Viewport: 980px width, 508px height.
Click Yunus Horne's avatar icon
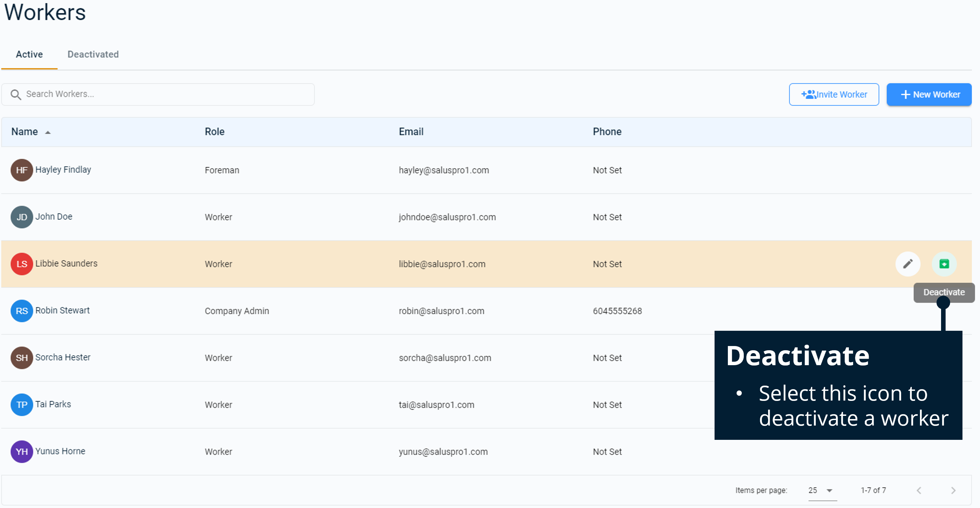(22, 452)
